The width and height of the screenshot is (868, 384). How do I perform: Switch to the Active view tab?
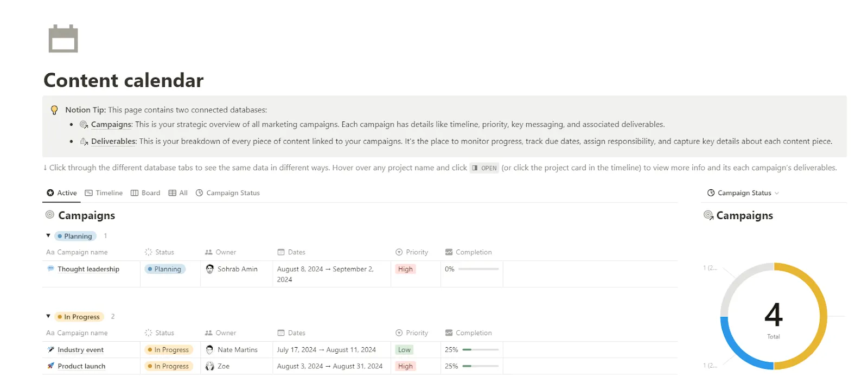pos(62,193)
